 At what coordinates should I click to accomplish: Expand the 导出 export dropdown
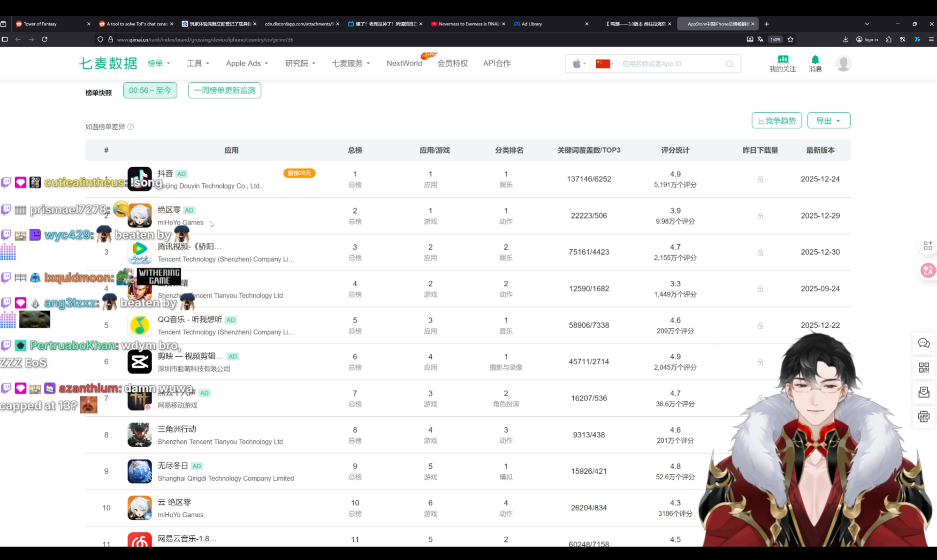[828, 121]
